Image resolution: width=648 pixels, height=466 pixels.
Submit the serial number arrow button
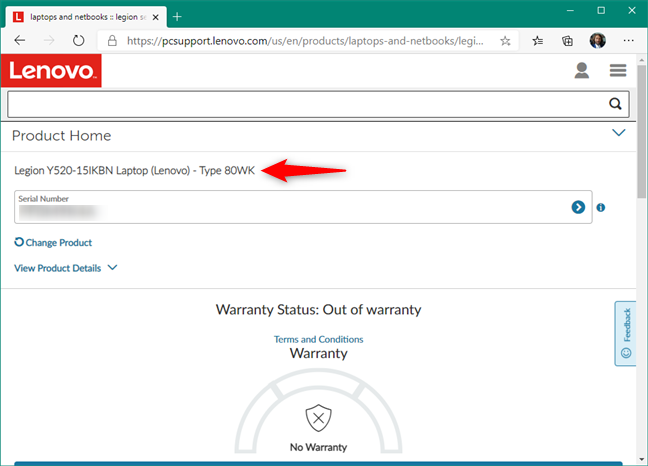[578, 207]
